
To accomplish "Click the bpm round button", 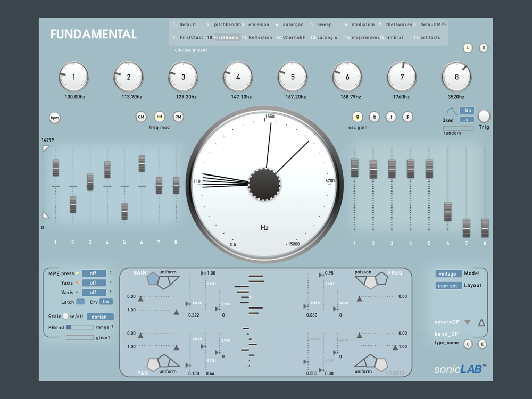I will [x=55, y=118].
